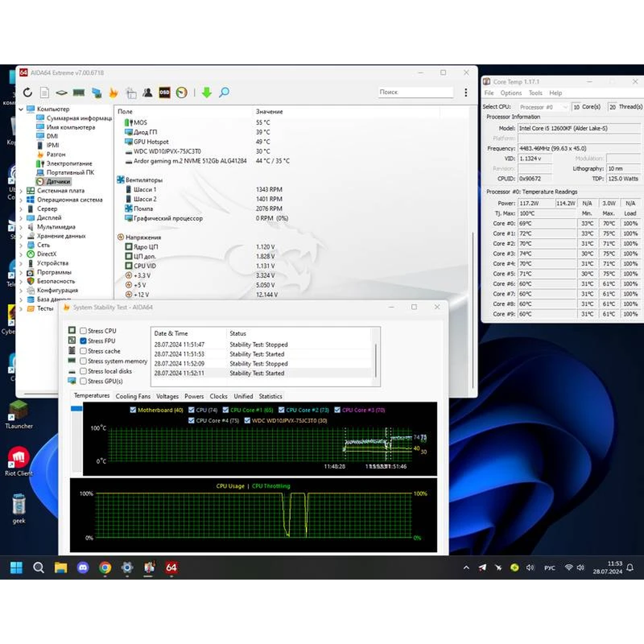The width and height of the screenshot is (644, 644).
Task: Enable Stress CPU checkbox
Action: (x=83, y=331)
